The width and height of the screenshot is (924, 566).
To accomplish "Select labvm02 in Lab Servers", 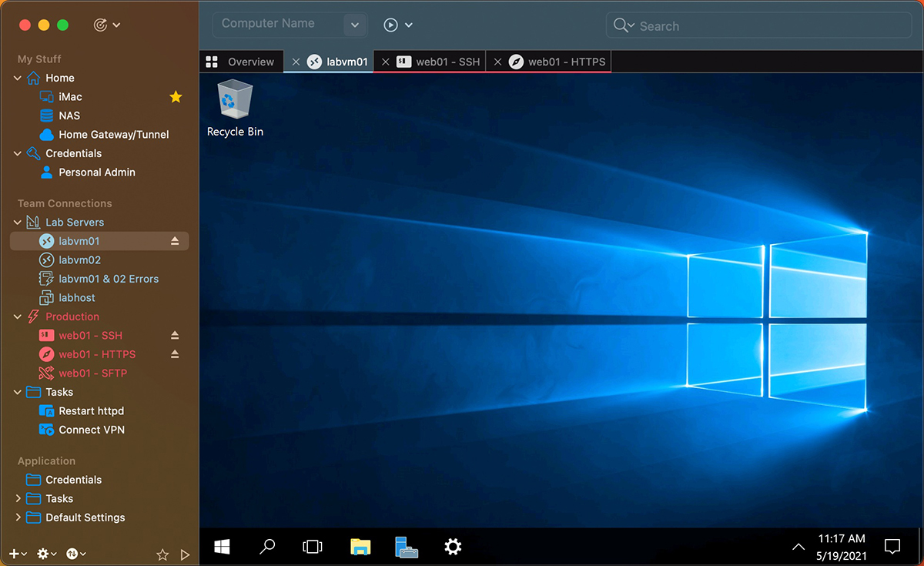I will pos(79,260).
